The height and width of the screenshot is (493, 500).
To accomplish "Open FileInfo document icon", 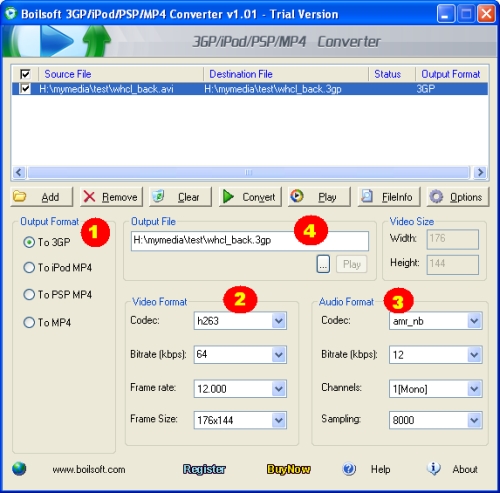I will pyautogui.click(x=367, y=196).
